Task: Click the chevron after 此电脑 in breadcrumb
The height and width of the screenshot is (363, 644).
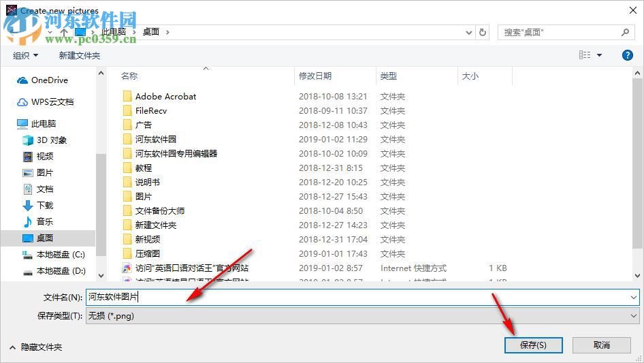Action: coord(134,32)
